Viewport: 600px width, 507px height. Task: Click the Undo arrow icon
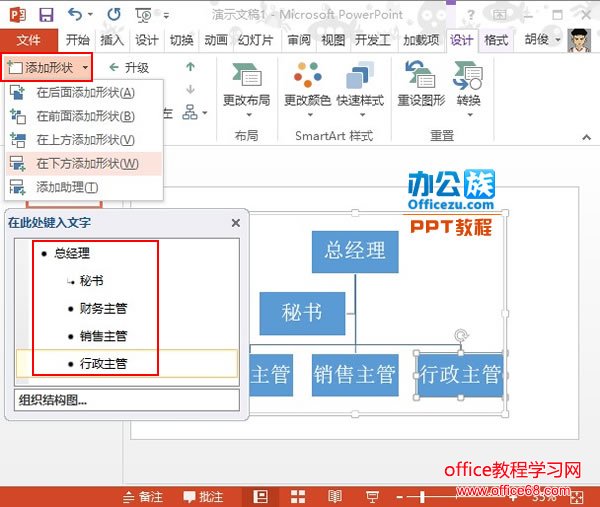(x=75, y=15)
